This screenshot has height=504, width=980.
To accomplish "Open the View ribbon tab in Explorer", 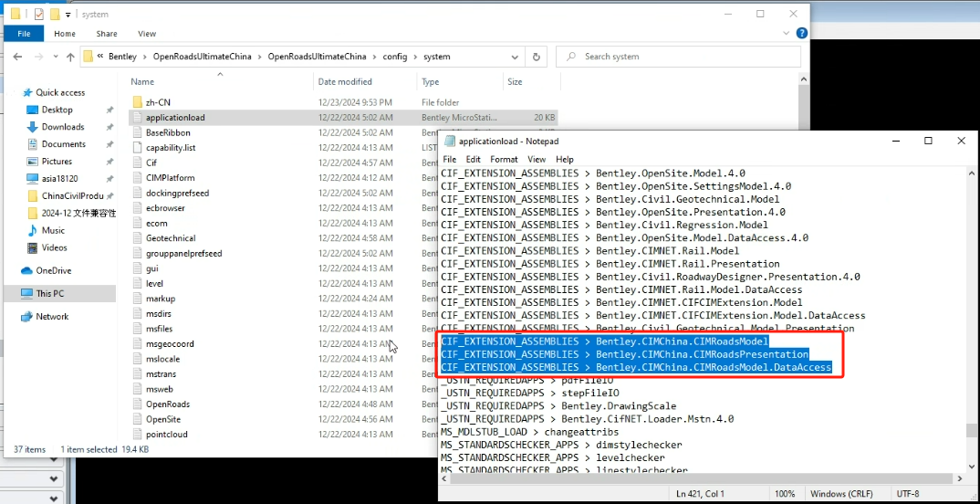I will coord(147,34).
